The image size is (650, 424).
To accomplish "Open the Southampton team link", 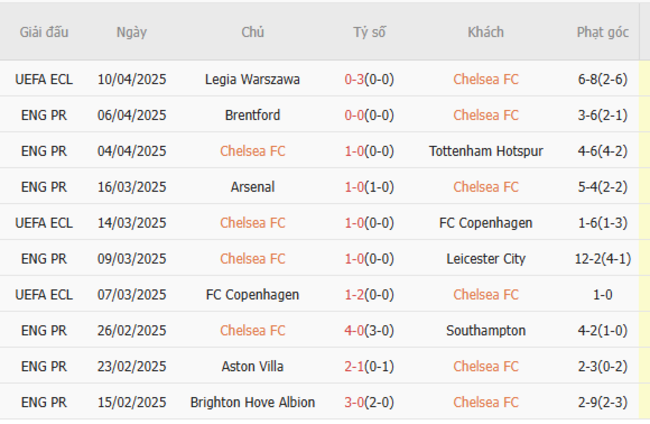I will (x=486, y=331).
